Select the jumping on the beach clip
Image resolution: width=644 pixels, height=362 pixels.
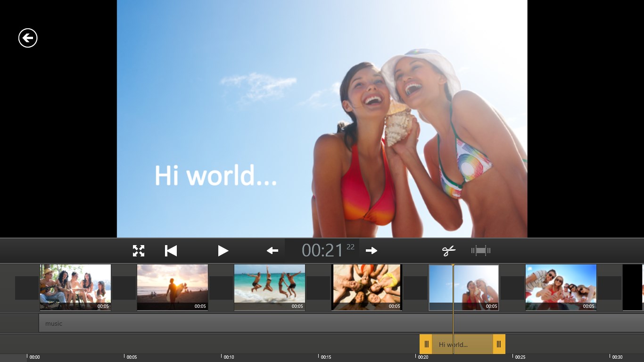[x=270, y=287]
